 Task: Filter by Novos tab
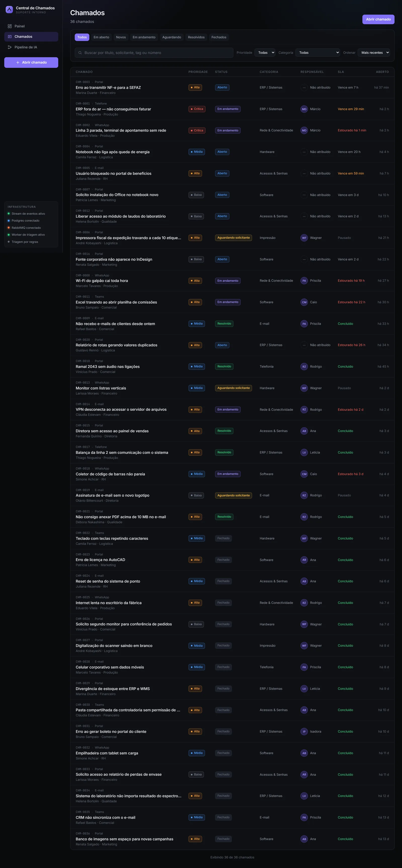121,37
